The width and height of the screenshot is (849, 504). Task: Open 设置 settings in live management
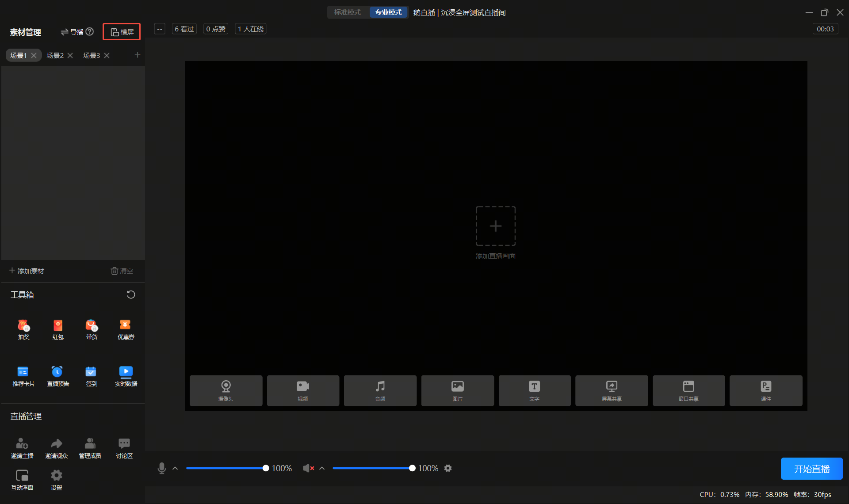pyautogui.click(x=57, y=480)
